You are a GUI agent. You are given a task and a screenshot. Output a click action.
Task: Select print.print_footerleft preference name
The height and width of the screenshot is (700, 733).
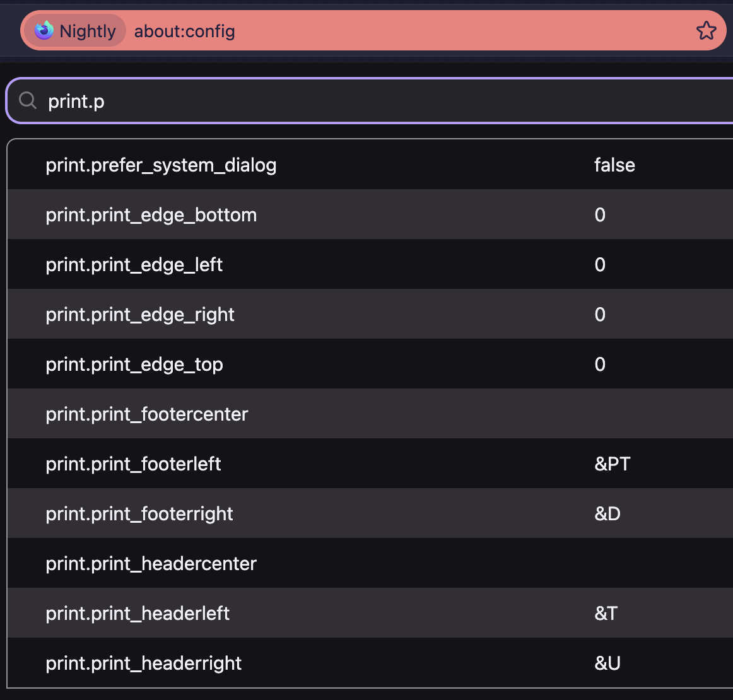(133, 464)
